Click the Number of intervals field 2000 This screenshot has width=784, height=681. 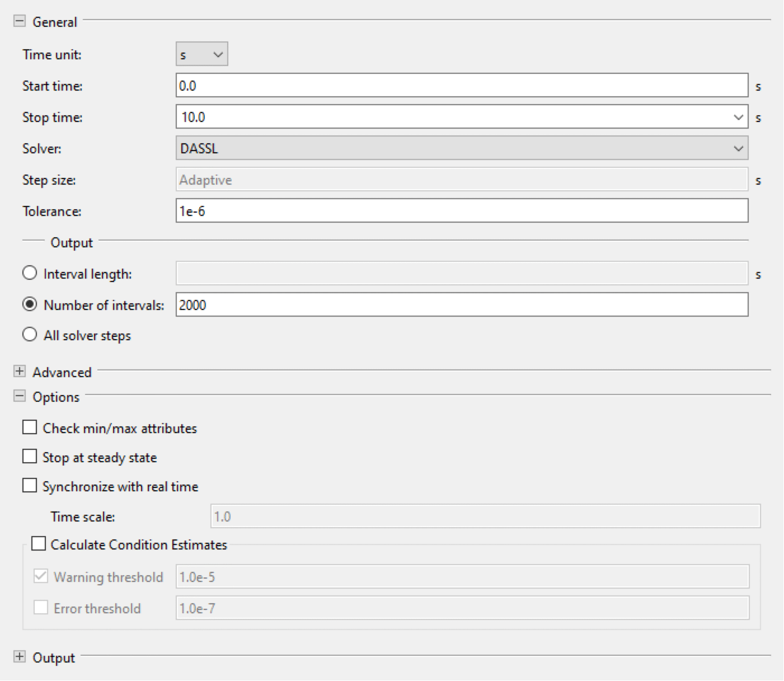(462, 305)
